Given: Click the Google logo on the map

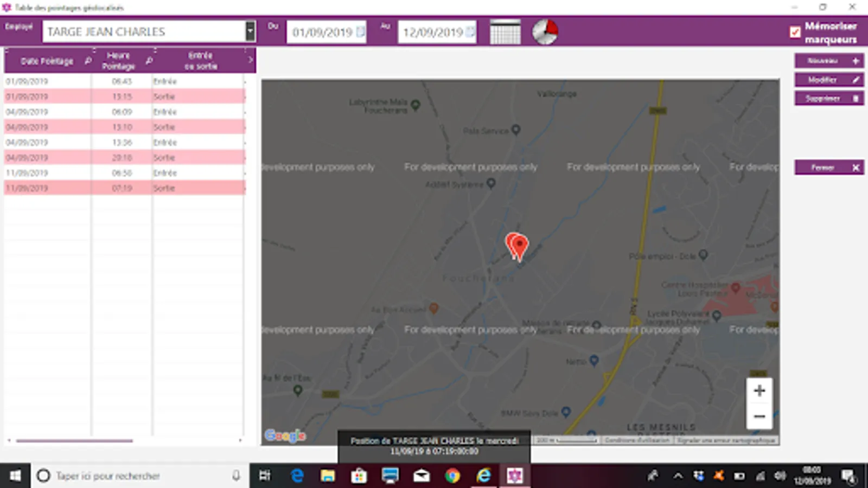Looking at the screenshot, I should point(285,435).
